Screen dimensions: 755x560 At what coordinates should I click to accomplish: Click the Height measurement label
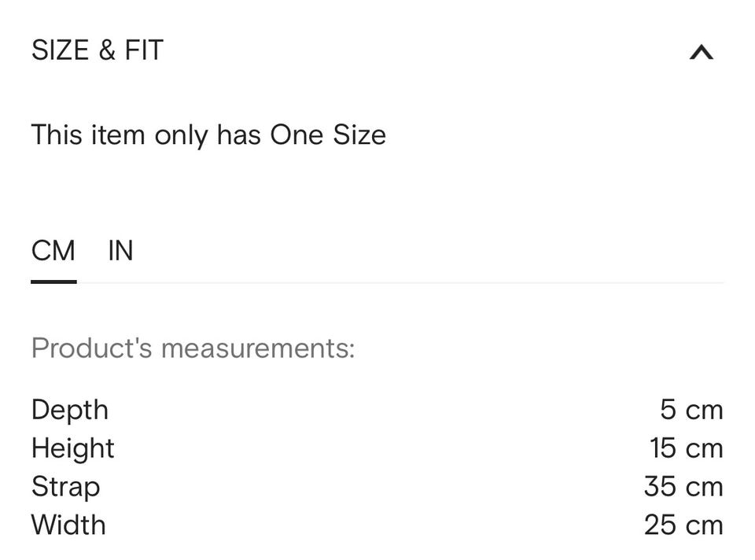tap(73, 448)
